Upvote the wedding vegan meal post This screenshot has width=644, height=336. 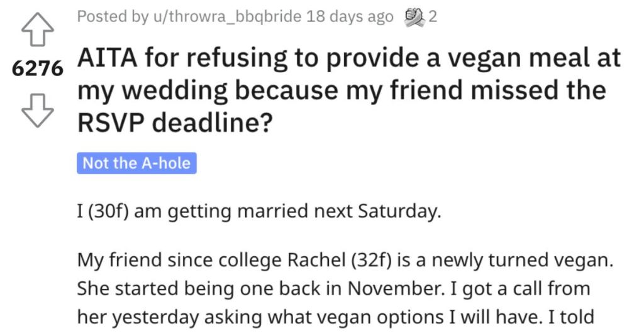[37, 29]
